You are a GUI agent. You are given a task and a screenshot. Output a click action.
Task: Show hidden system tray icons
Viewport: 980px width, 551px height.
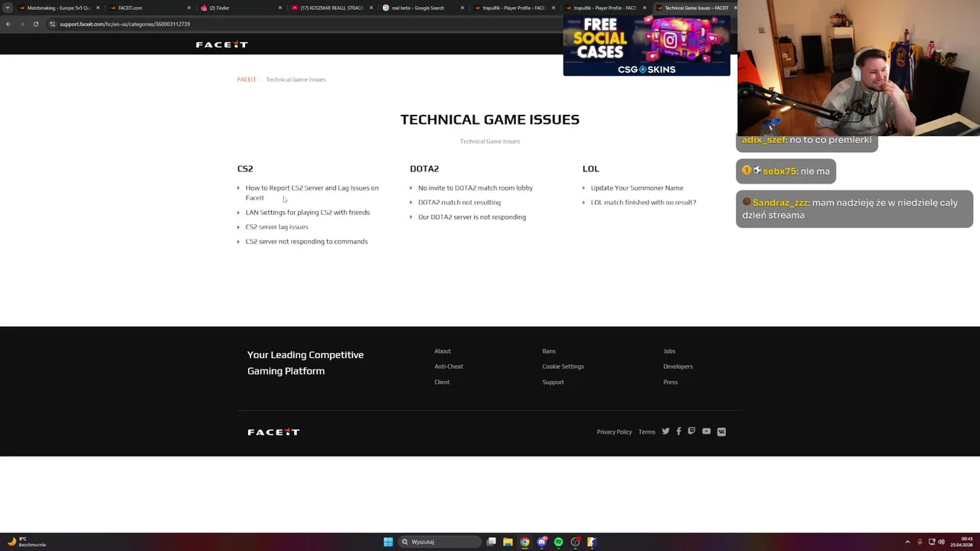tap(907, 542)
